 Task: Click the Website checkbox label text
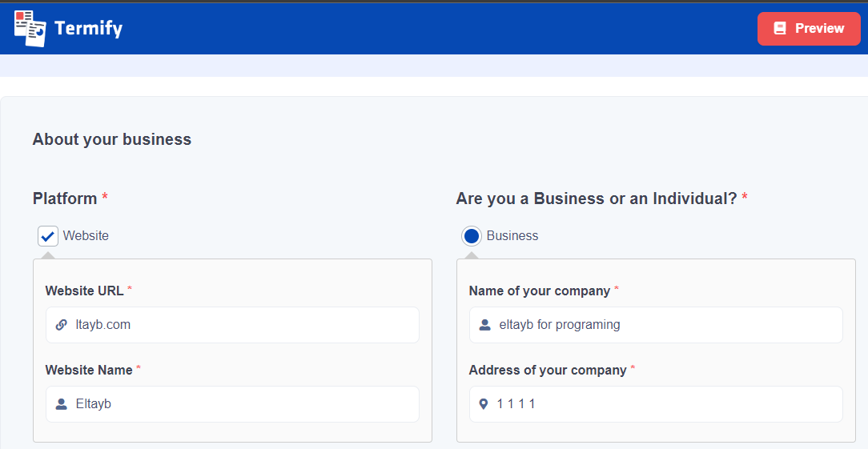coord(86,236)
